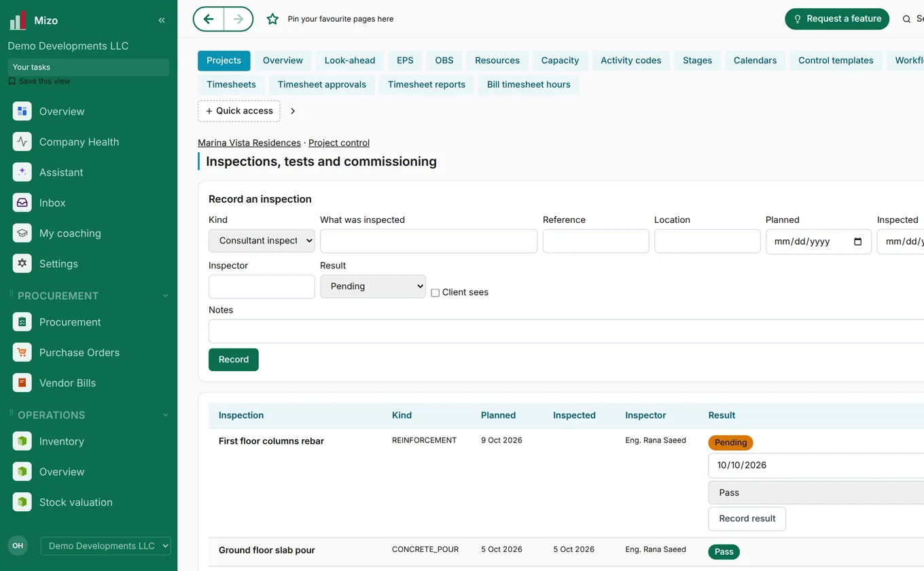Expand the chevron next to Quick access
The height and width of the screenshot is (571, 924).
click(293, 111)
